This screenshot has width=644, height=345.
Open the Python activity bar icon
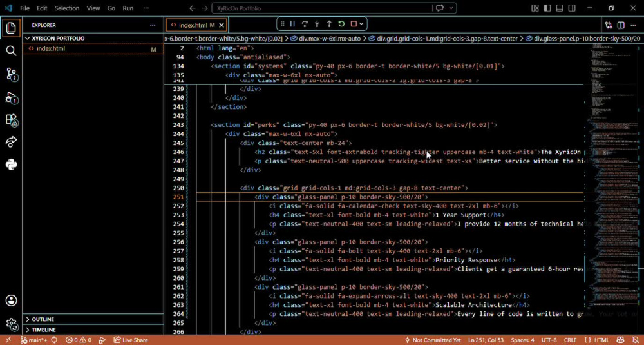tap(11, 164)
